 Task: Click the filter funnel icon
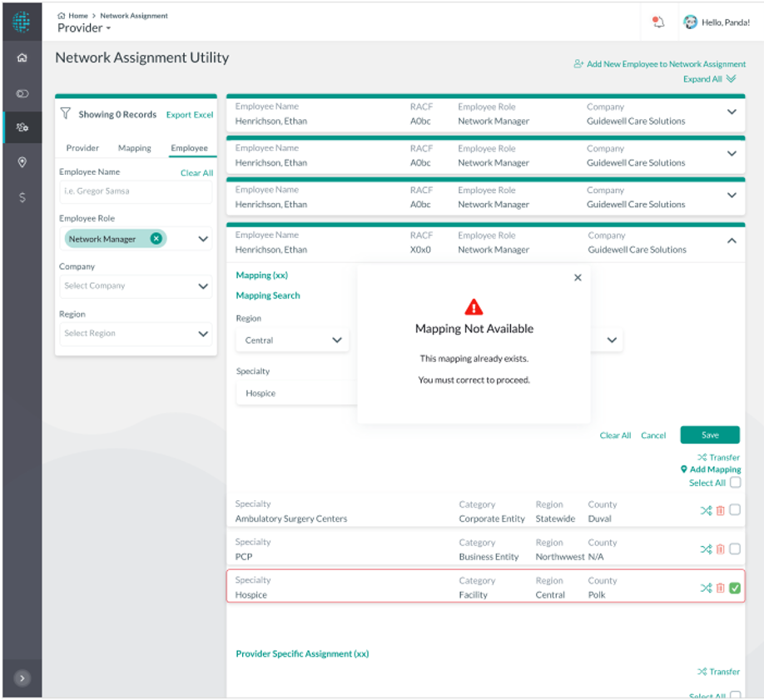65,113
